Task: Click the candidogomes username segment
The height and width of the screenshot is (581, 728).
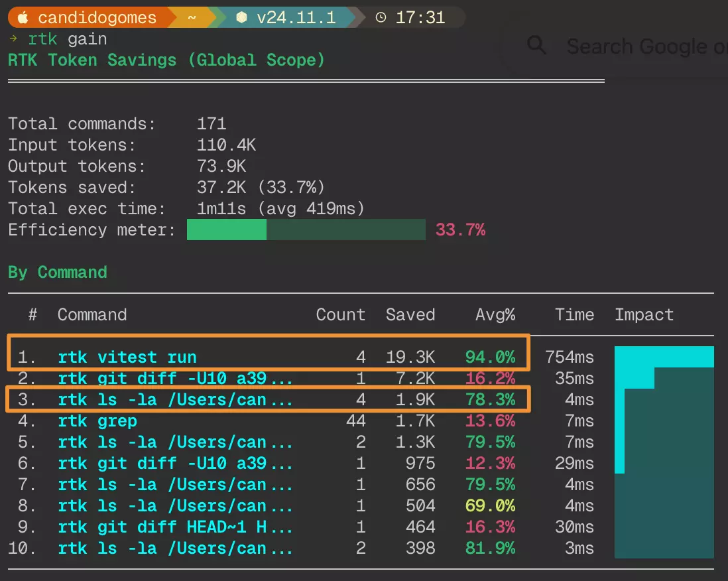Action: coord(97,18)
